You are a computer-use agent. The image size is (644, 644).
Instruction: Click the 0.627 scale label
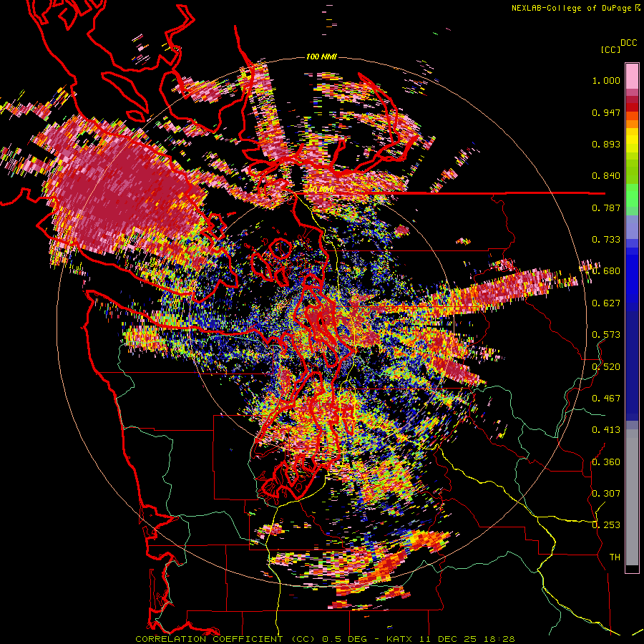pos(606,303)
